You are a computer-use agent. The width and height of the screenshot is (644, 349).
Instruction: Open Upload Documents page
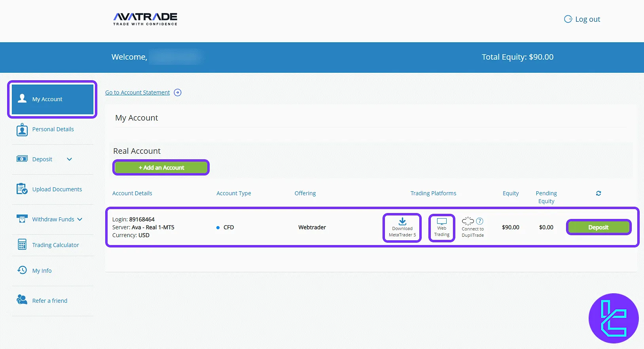(57, 189)
